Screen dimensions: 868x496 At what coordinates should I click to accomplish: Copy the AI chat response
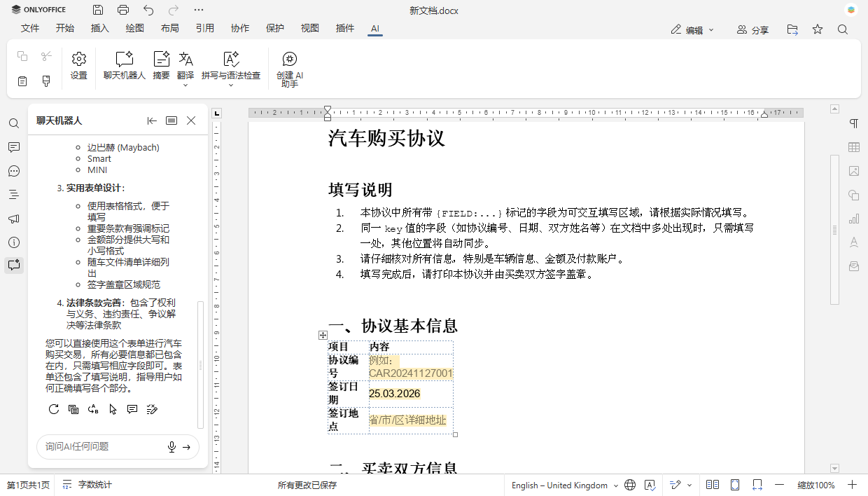coord(73,409)
